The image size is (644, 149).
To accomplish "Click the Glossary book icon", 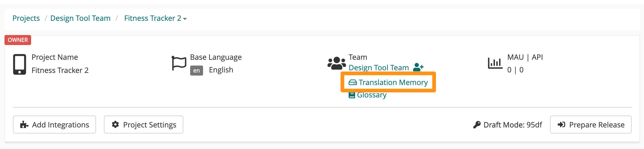I will coord(352,95).
